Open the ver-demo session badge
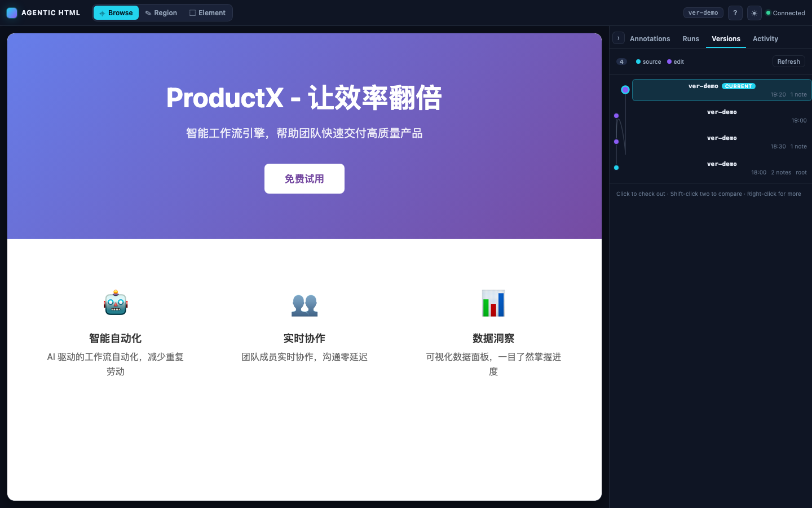Screen dimensions: 812x508 pyautogui.click(x=703, y=12)
